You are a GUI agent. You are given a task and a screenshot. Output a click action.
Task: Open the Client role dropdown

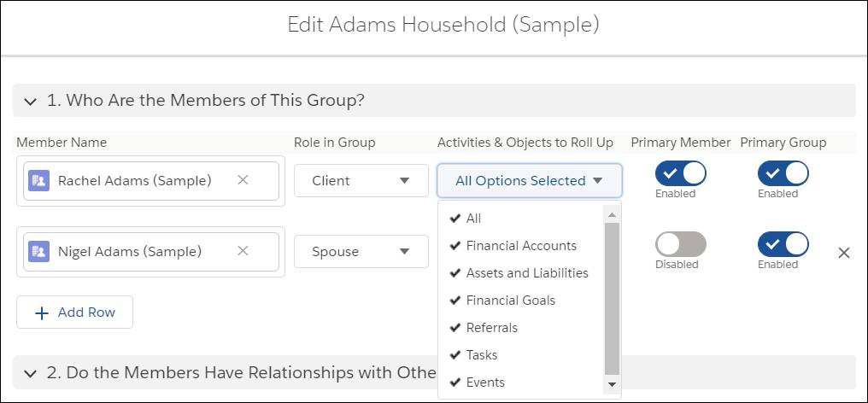pos(361,180)
